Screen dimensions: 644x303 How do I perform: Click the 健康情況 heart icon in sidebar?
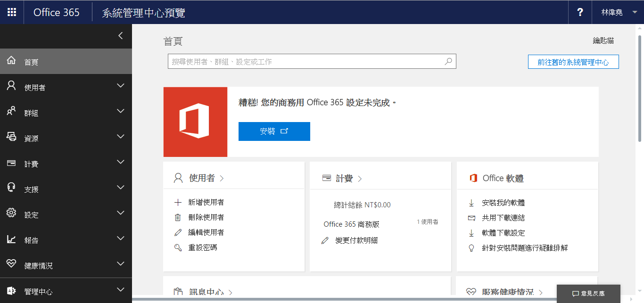pos(11,264)
